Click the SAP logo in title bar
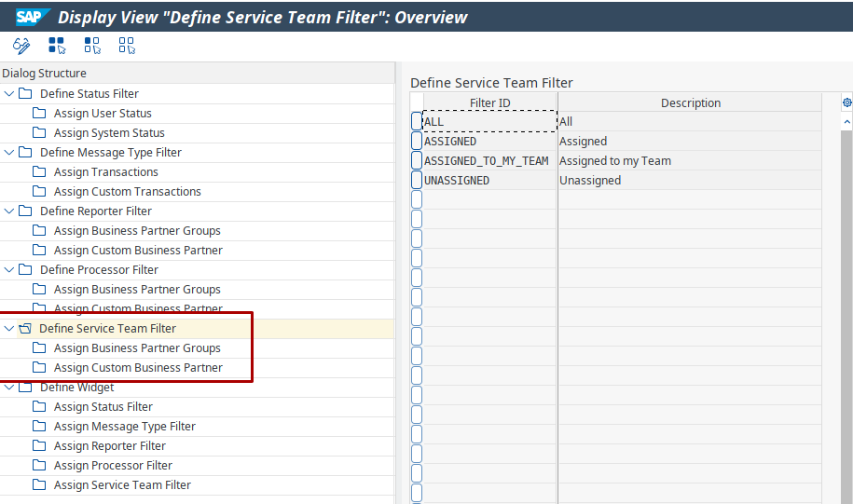 33,17
